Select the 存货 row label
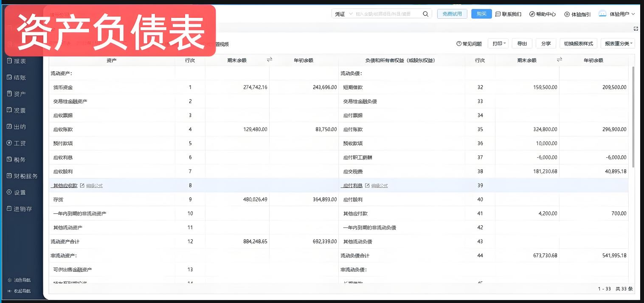644x303 pixels. click(58, 200)
